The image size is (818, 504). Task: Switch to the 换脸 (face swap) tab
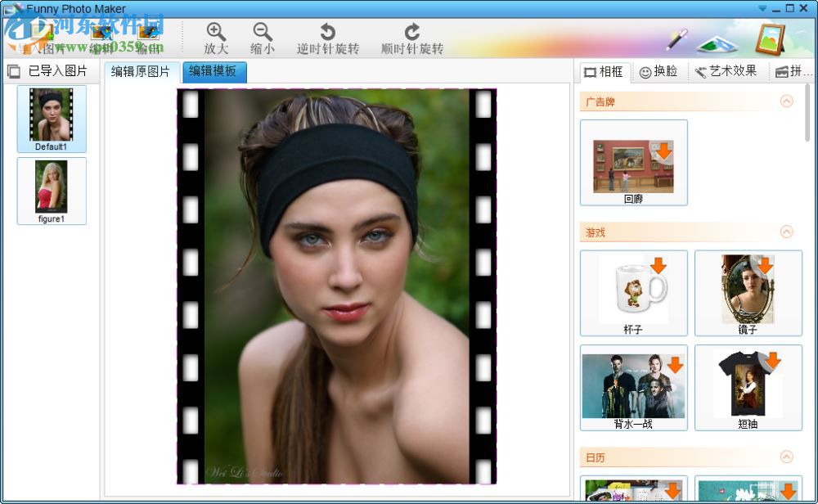click(659, 71)
